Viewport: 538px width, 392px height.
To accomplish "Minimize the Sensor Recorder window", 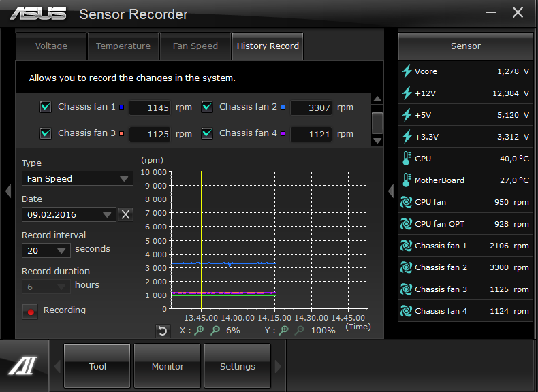I will [x=490, y=13].
